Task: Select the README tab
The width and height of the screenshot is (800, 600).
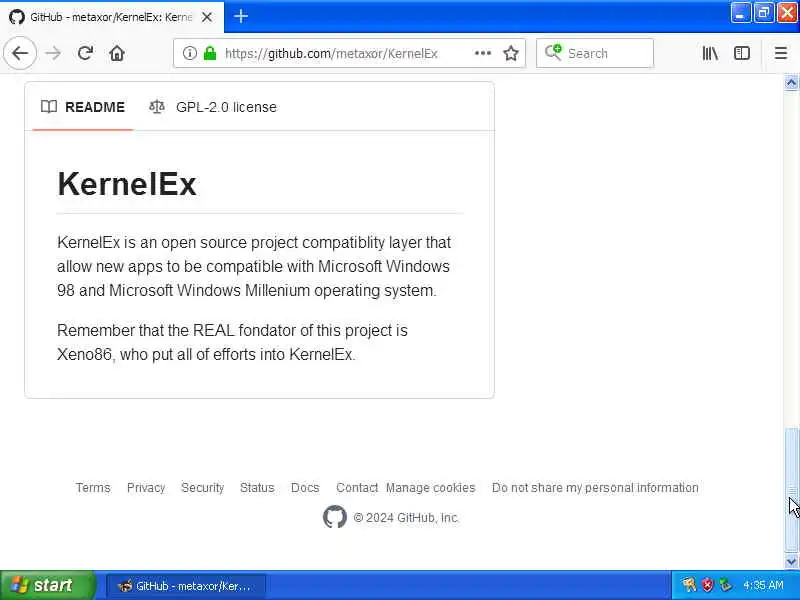Action: [83, 107]
